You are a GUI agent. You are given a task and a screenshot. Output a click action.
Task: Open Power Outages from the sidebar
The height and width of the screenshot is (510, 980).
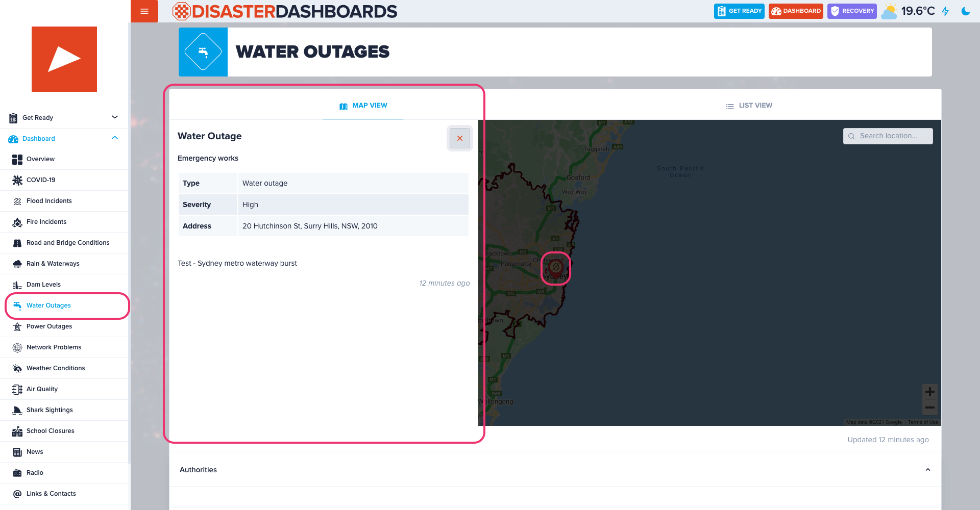[49, 326]
